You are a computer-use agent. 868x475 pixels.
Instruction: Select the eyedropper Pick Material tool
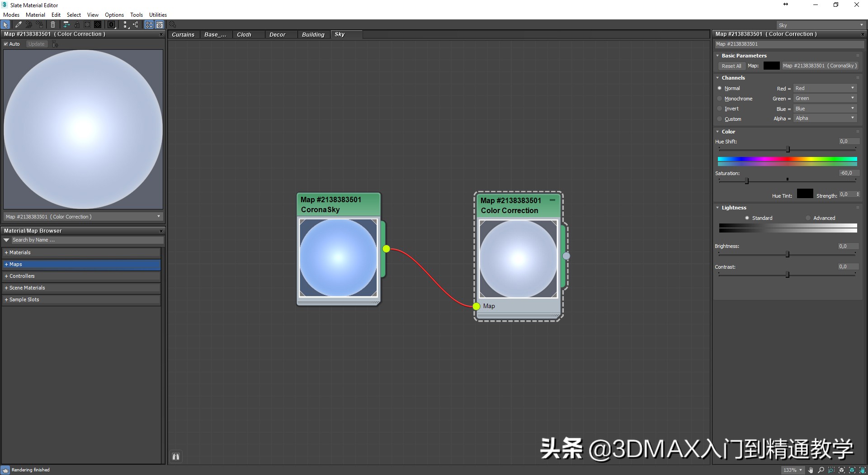coord(19,25)
